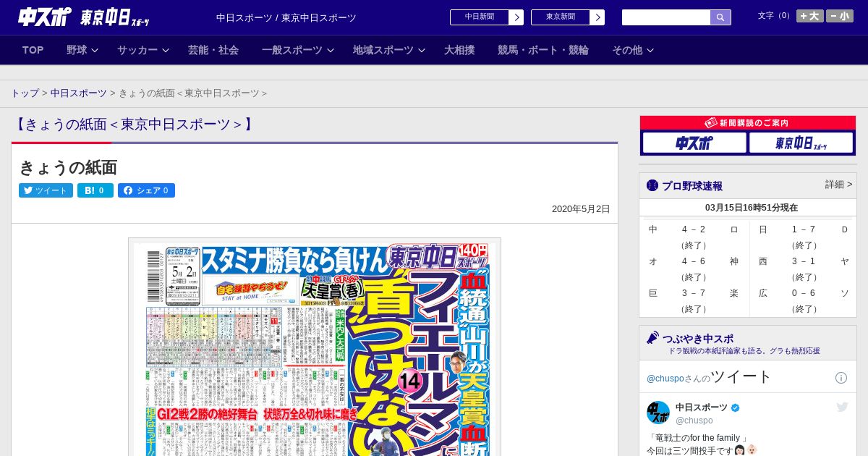Select the 西 3－1 ヤ game score
The image size is (868, 456).
click(x=804, y=269)
